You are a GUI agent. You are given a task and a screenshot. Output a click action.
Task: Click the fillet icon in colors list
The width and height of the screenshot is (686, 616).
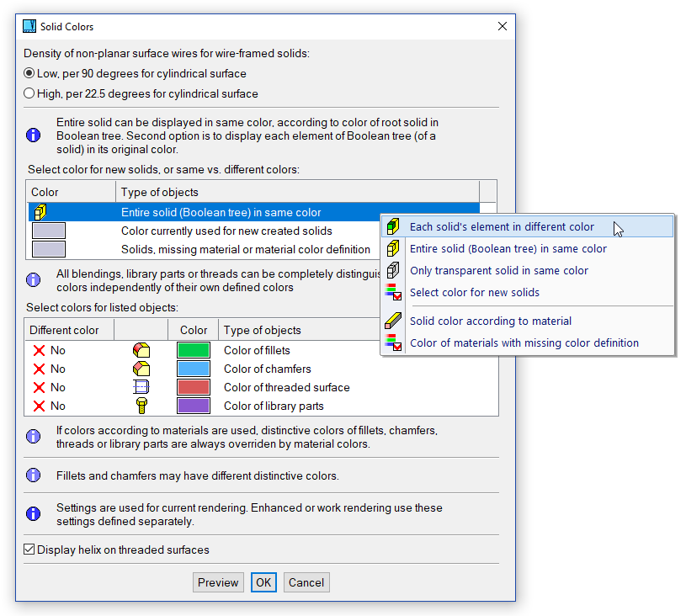pos(141,350)
